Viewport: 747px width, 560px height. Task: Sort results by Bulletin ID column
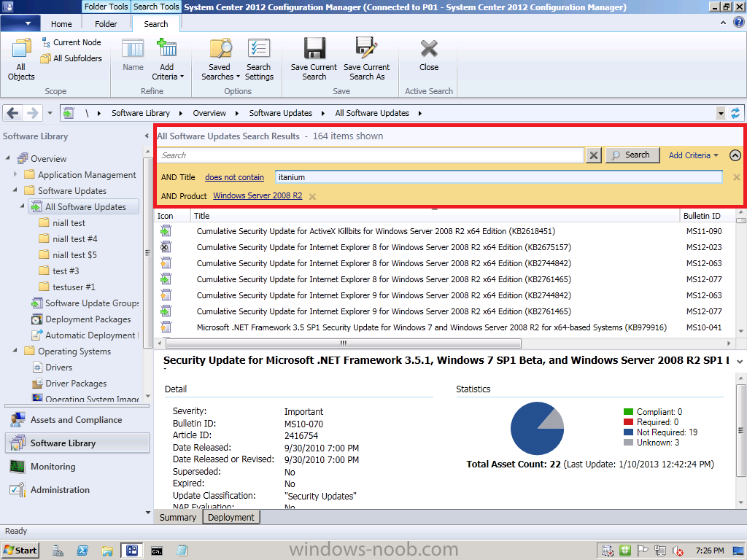tap(708, 216)
